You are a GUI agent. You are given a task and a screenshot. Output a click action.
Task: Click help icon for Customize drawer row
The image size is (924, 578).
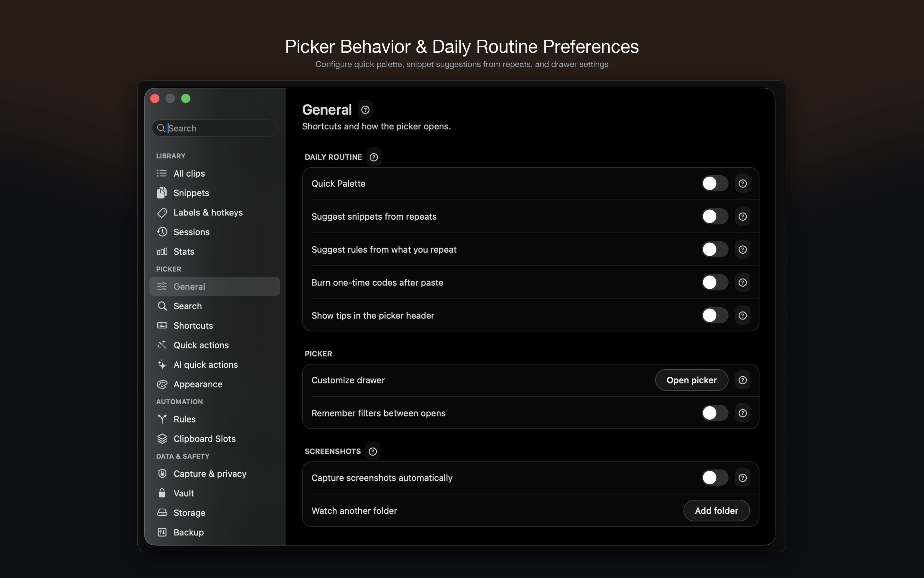coord(742,380)
